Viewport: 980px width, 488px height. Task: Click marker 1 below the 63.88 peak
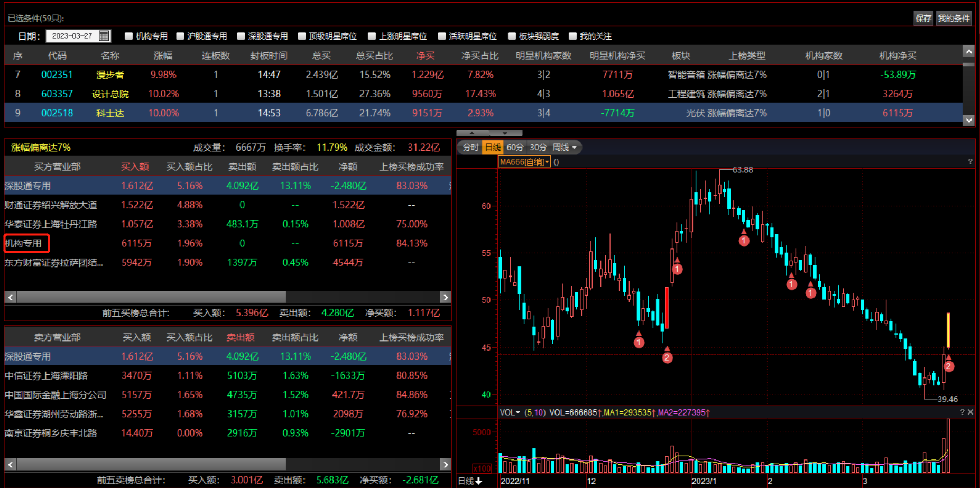pyautogui.click(x=744, y=241)
